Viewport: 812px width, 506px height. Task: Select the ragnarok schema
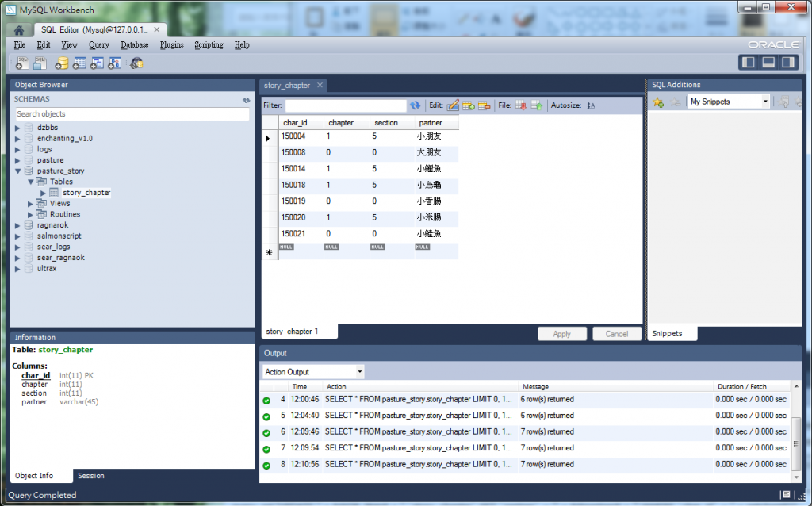[53, 225]
